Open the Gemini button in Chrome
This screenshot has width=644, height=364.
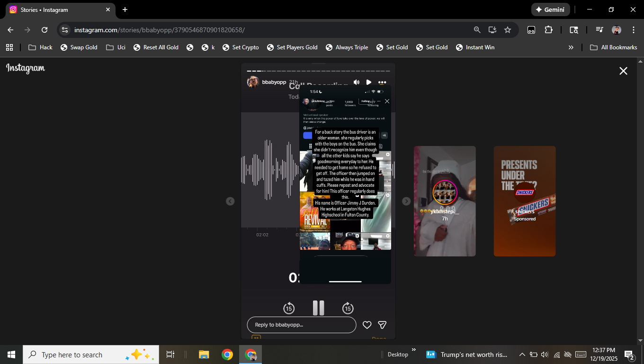550,9
